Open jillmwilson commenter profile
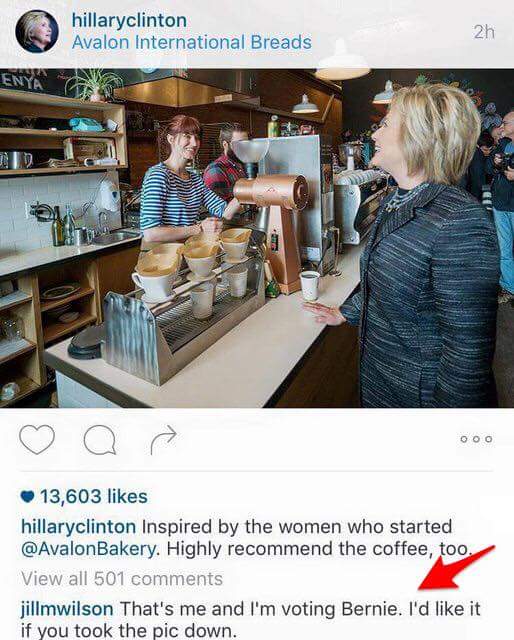The height and width of the screenshot is (640, 514). point(67,609)
